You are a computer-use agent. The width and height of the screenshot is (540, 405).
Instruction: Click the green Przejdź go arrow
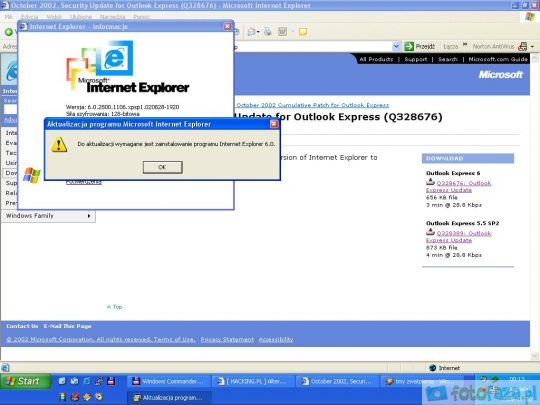[x=409, y=46]
